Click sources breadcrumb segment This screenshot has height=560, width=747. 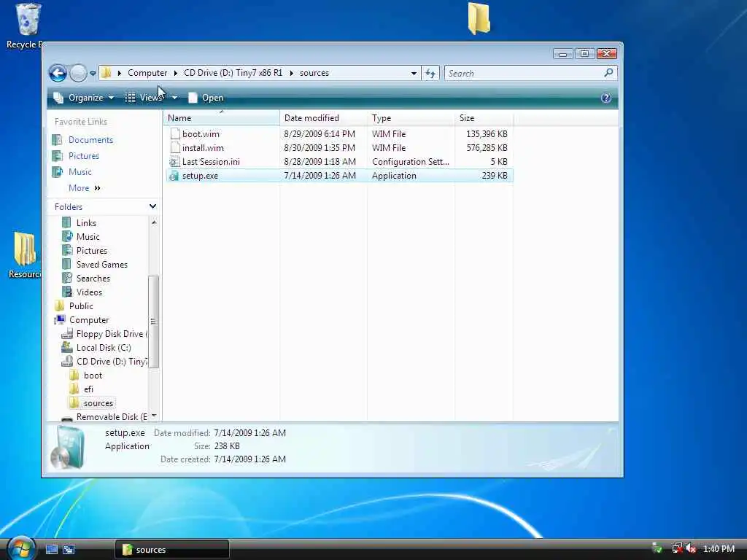[x=314, y=73]
